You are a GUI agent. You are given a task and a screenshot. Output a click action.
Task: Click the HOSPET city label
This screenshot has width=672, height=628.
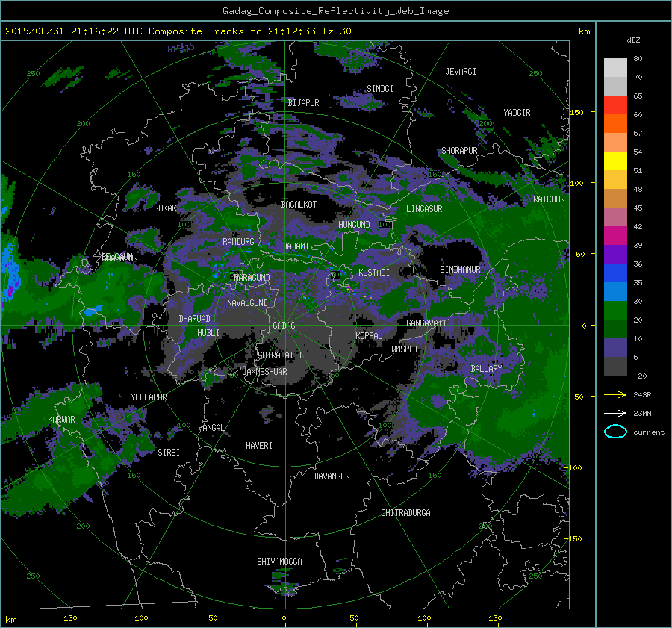tap(405, 349)
